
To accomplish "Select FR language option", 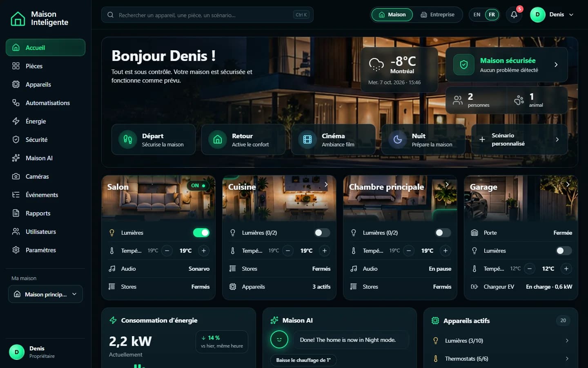I will tap(492, 15).
